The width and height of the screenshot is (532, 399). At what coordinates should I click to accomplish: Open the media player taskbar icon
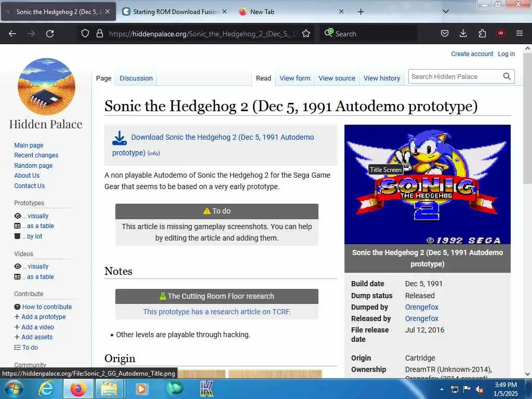[x=141, y=389]
